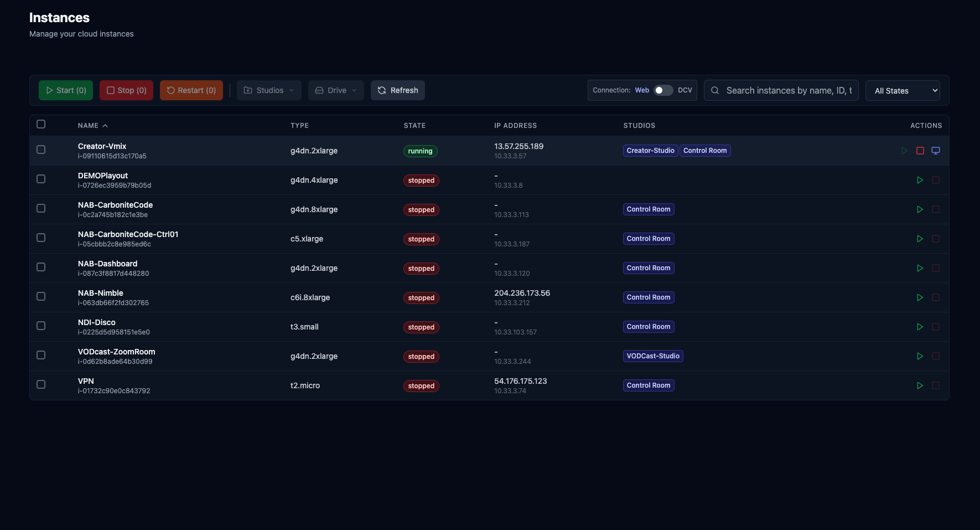Screen dimensions: 980x530
Task: Start the NAB-Nimble instance
Action: click(x=920, y=297)
